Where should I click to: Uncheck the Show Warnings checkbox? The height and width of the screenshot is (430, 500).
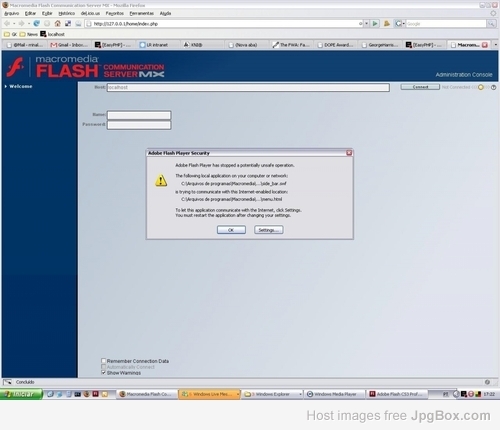pyautogui.click(x=103, y=372)
